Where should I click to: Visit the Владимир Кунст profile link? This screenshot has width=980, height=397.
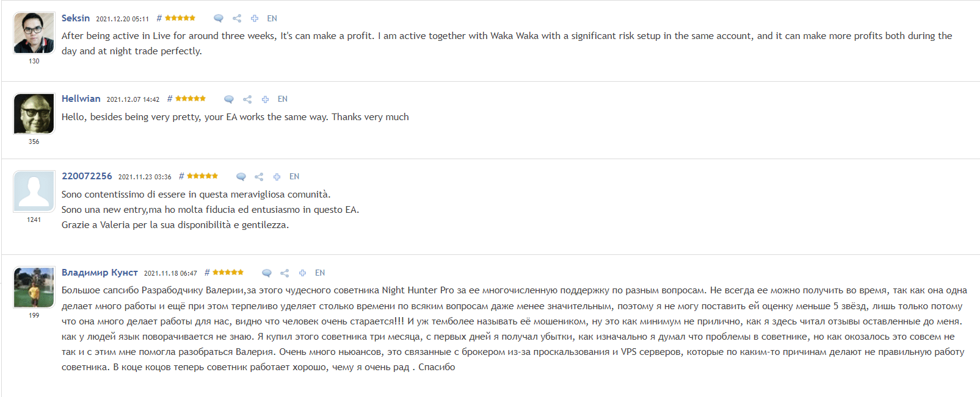coord(100,273)
